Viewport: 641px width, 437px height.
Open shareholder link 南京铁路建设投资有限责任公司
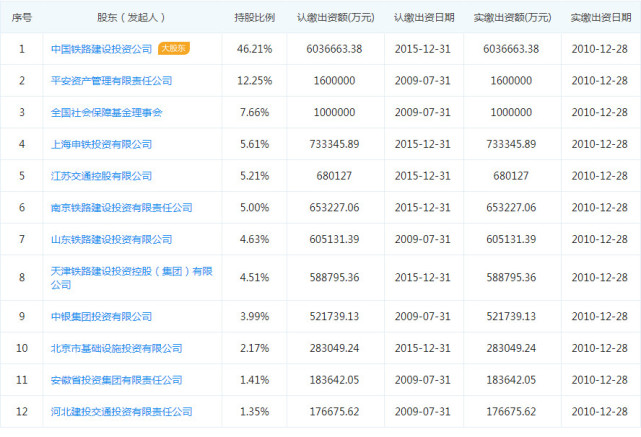(121, 208)
